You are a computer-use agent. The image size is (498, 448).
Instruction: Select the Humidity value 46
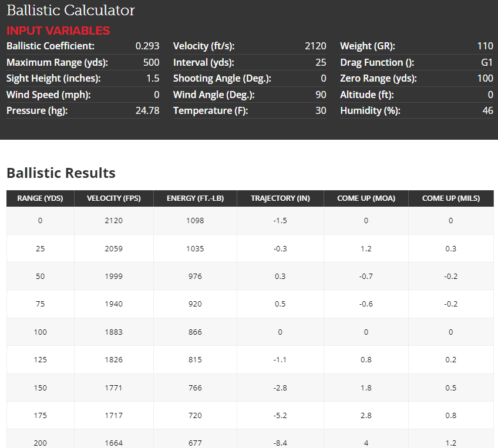[487, 110]
